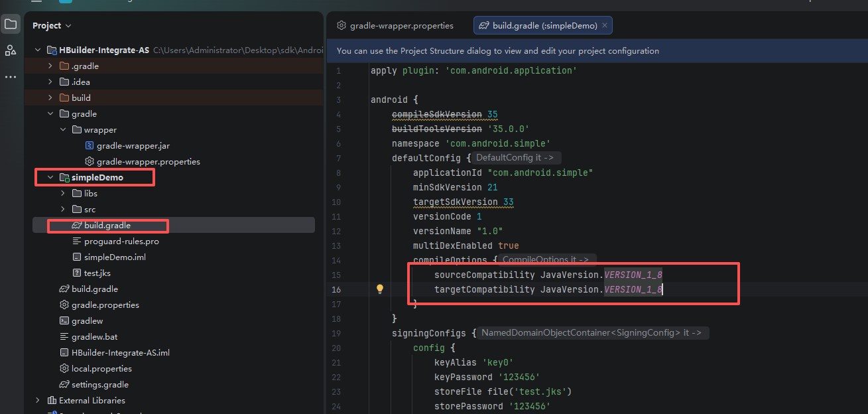Select build.gradle under simpleDemo
The image size is (868, 414).
107,225
